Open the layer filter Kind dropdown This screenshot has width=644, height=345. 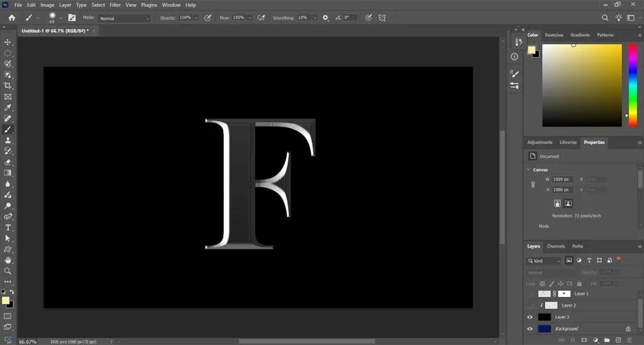pos(544,261)
